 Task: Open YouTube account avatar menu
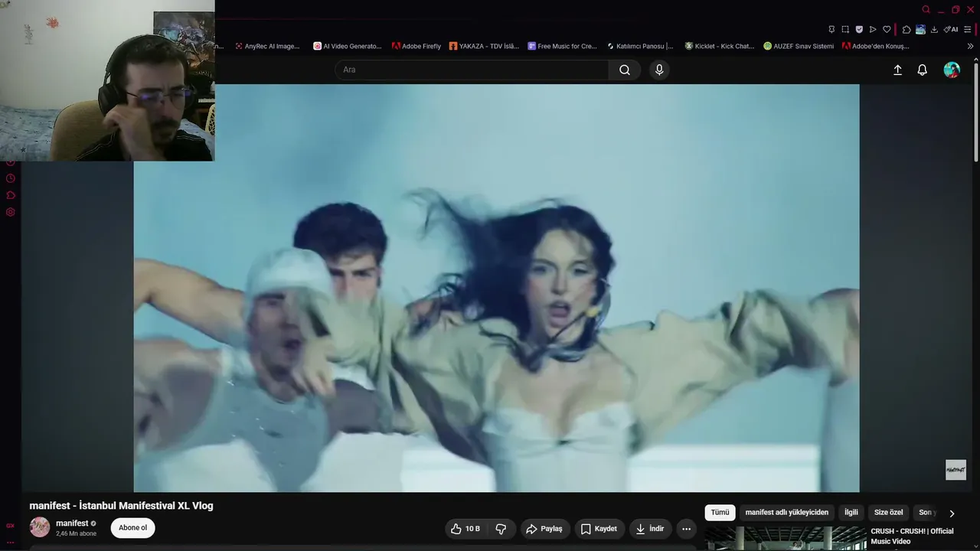(952, 70)
